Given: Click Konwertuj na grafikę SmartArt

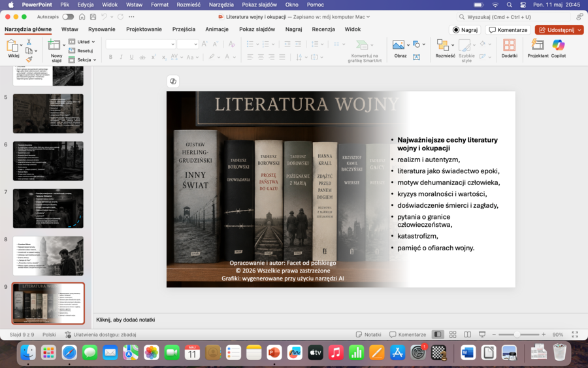Looking at the screenshot, I should [x=365, y=50].
